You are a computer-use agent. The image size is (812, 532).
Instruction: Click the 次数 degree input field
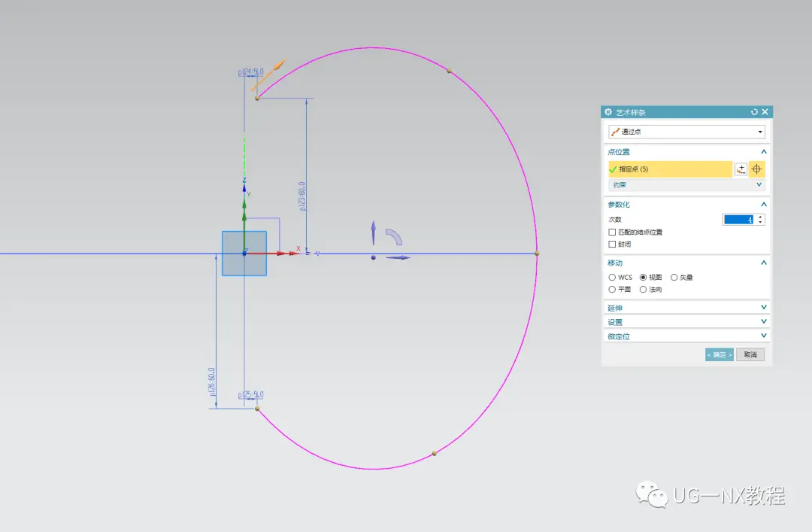[x=739, y=220]
